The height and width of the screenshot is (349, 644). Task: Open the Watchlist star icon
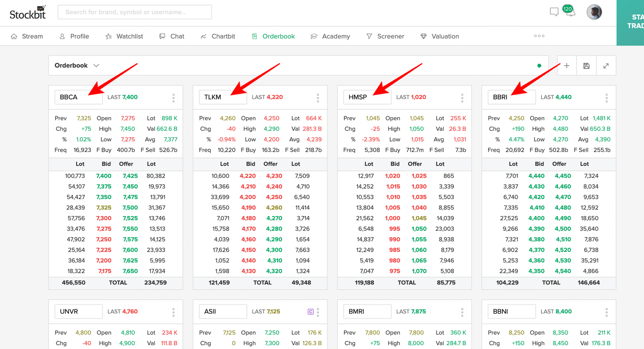pos(109,36)
